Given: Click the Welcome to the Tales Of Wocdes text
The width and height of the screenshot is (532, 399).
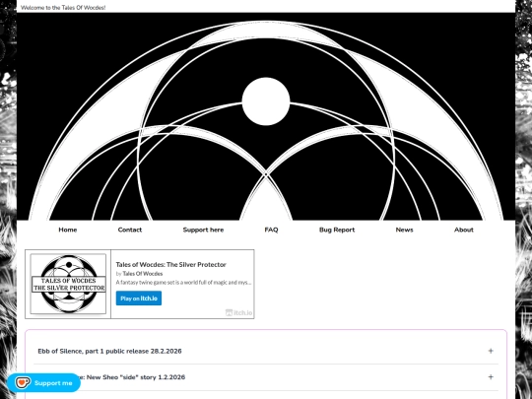Looking at the screenshot, I should coord(63,8).
